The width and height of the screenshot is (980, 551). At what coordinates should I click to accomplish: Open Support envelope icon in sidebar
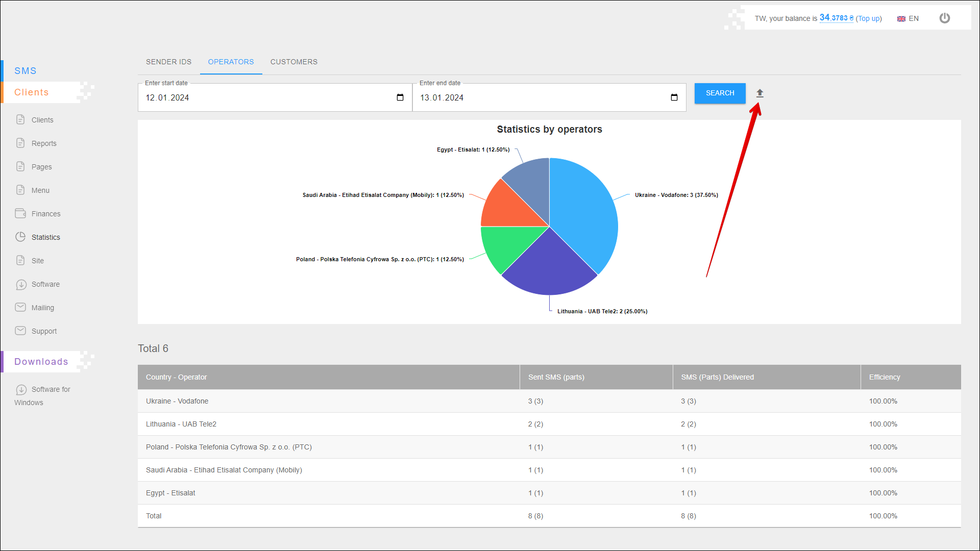coord(20,331)
